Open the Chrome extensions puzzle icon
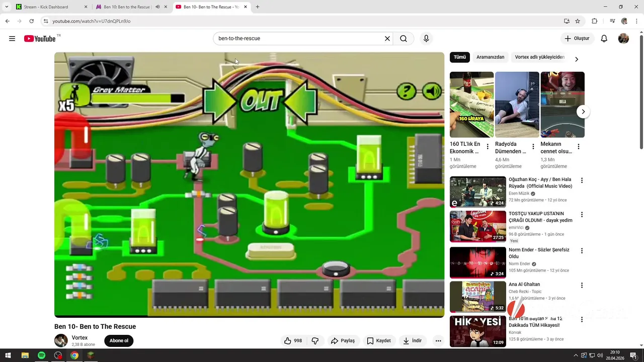Viewport: 644px width, 362px height. click(x=594, y=21)
